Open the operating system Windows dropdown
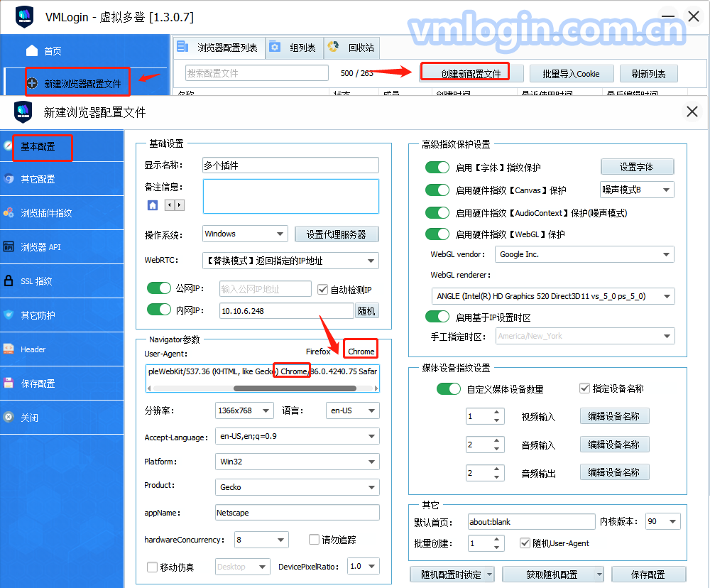 (244, 234)
